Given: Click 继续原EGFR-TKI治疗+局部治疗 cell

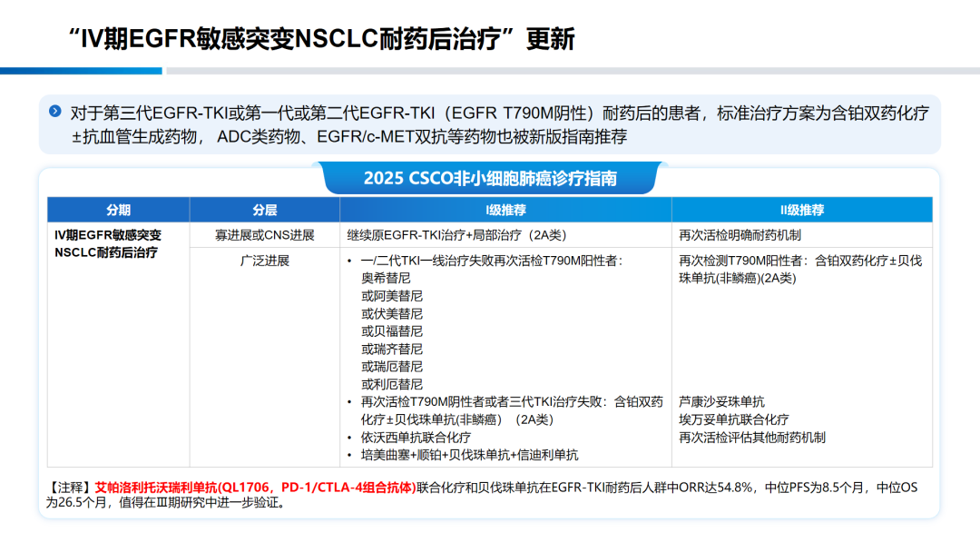Looking at the screenshot, I should coord(456,235).
